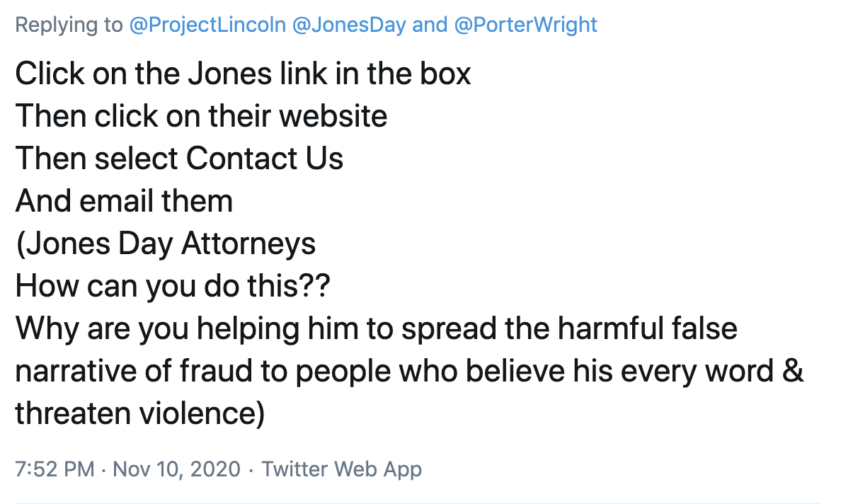The width and height of the screenshot is (841, 504).
Task: Open the @JonesDay profile mention
Action: 348,25
